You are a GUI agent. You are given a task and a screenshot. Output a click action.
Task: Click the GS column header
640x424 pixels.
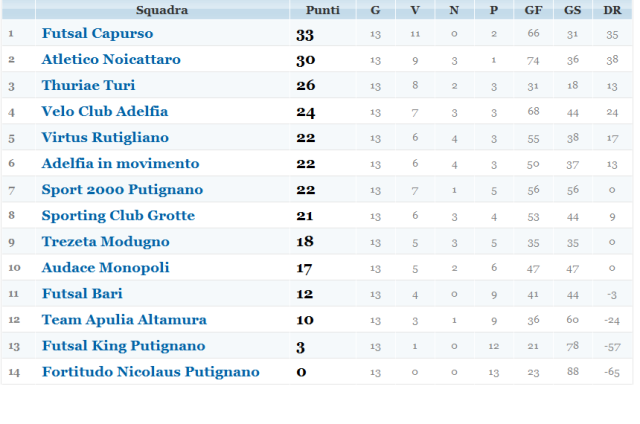(573, 10)
